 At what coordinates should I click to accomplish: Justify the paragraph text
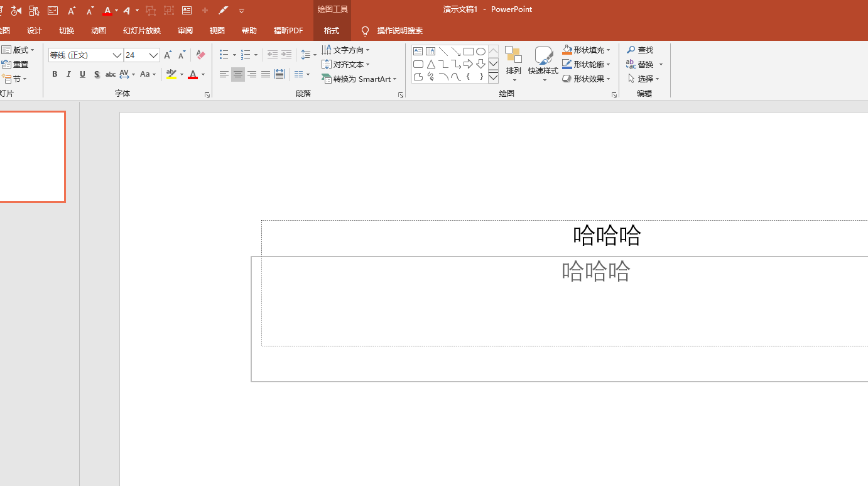pyautogui.click(x=266, y=74)
